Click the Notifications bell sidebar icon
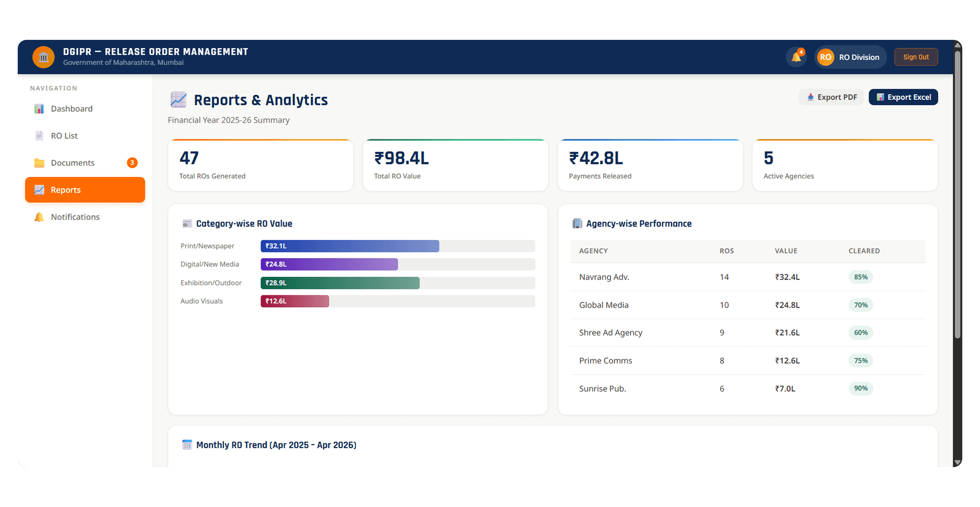980x507 pixels. coord(39,217)
